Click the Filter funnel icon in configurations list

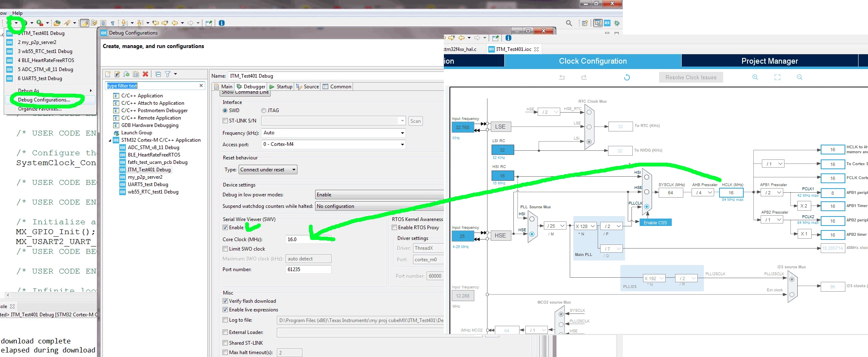167,74
